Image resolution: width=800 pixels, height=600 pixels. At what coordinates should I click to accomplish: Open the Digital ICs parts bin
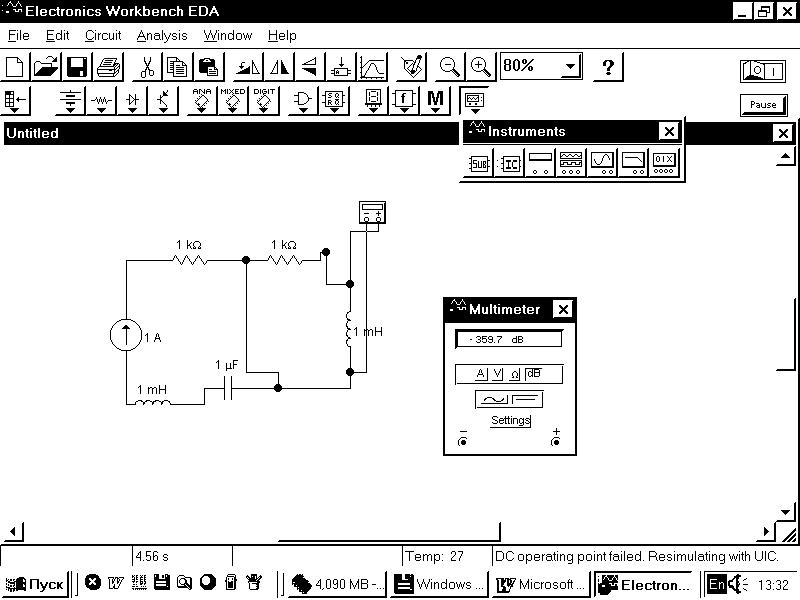click(264, 100)
